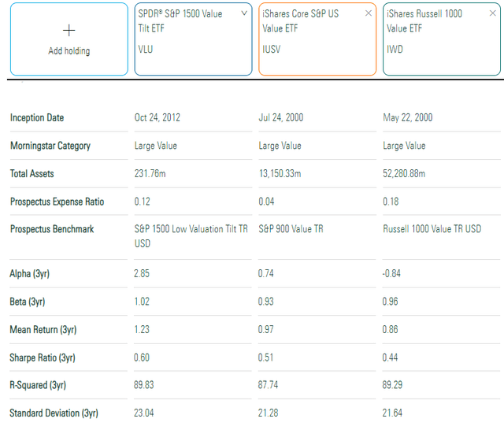Click the Prospectus Benchmark row label

tap(52, 229)
